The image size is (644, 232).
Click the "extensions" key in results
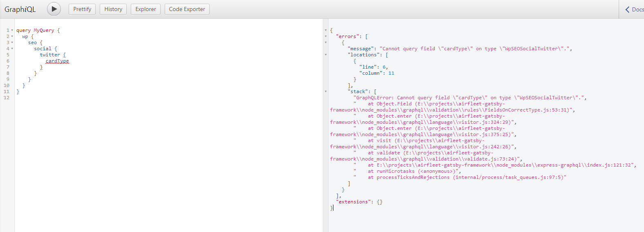(x=353, y=202)
